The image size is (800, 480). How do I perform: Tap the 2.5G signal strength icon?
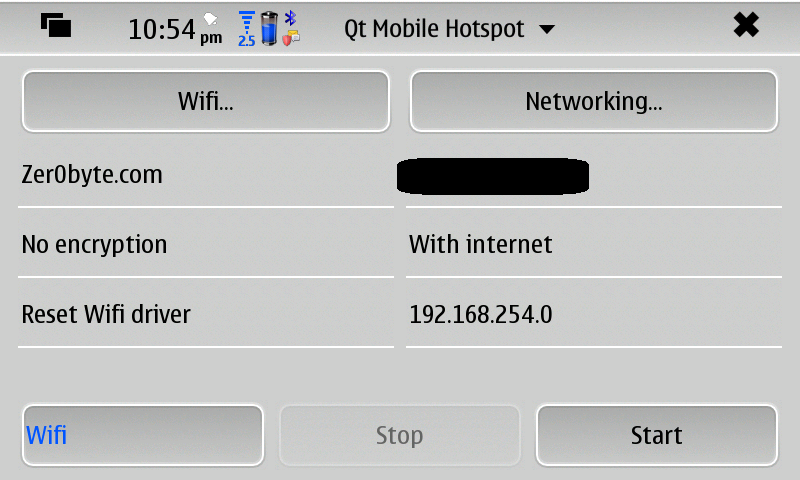point(247,29)
